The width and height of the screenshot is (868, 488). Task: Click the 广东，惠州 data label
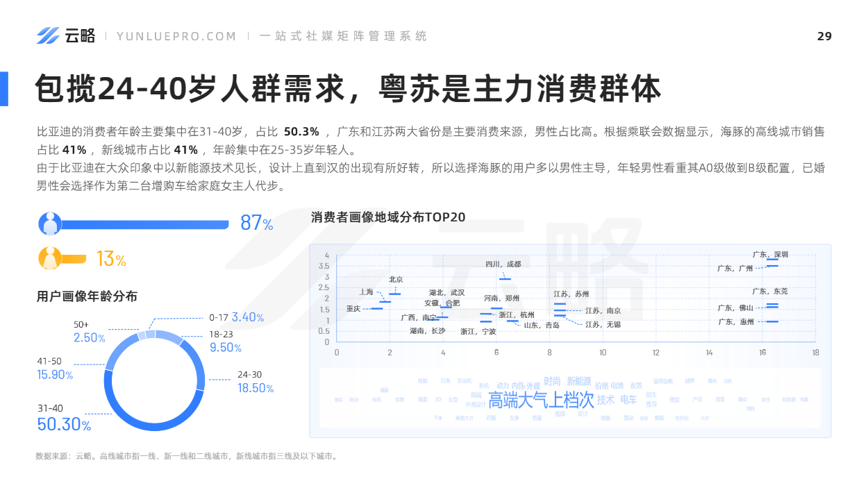[736, 322]
